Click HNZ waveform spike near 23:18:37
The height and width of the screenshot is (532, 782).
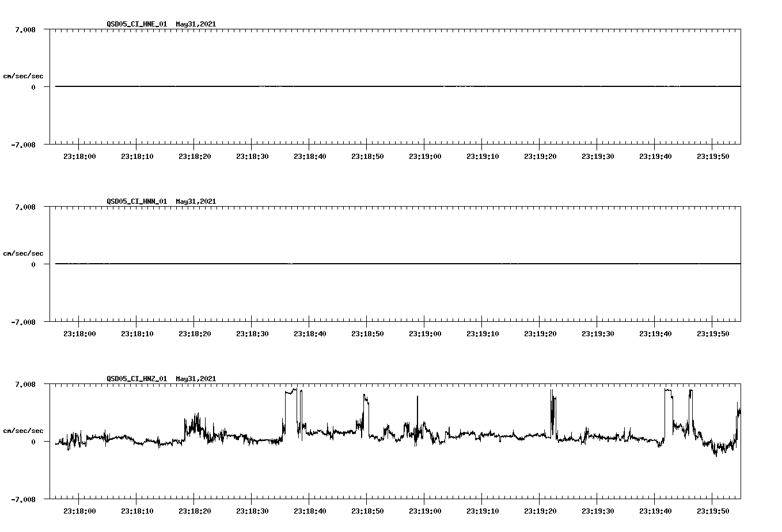coord(291,392)
